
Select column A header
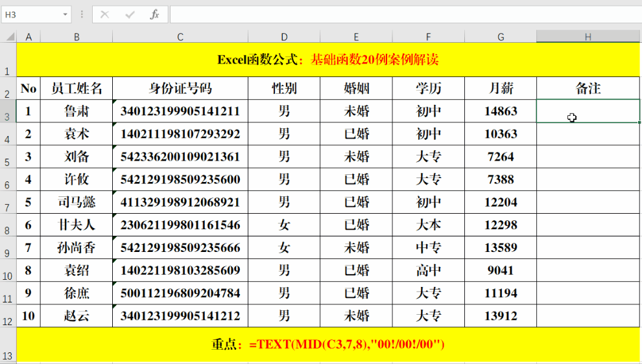29,37
